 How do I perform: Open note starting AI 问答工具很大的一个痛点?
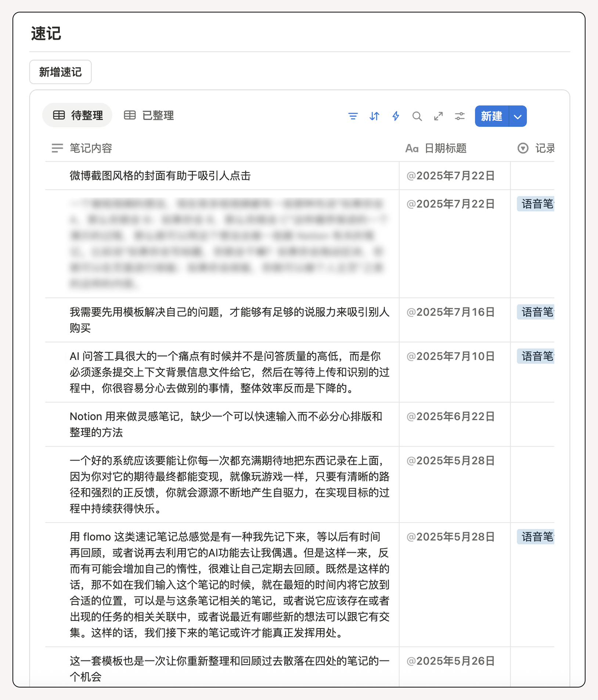pyautogui.click(x=230, y=372)
